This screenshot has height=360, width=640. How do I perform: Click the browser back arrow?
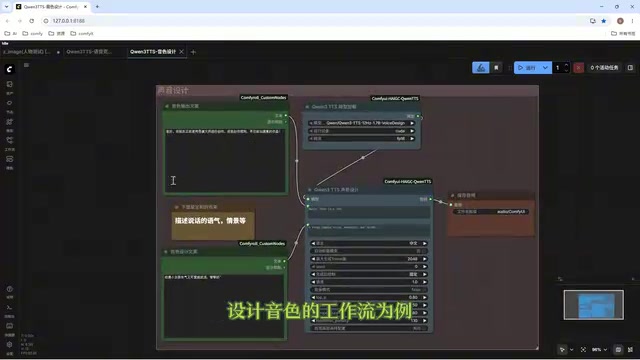8,21
